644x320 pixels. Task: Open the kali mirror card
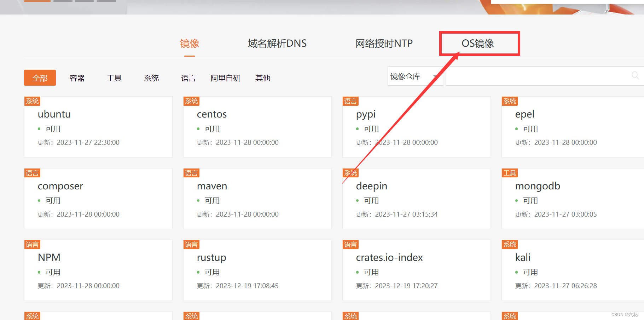(573, 270)
